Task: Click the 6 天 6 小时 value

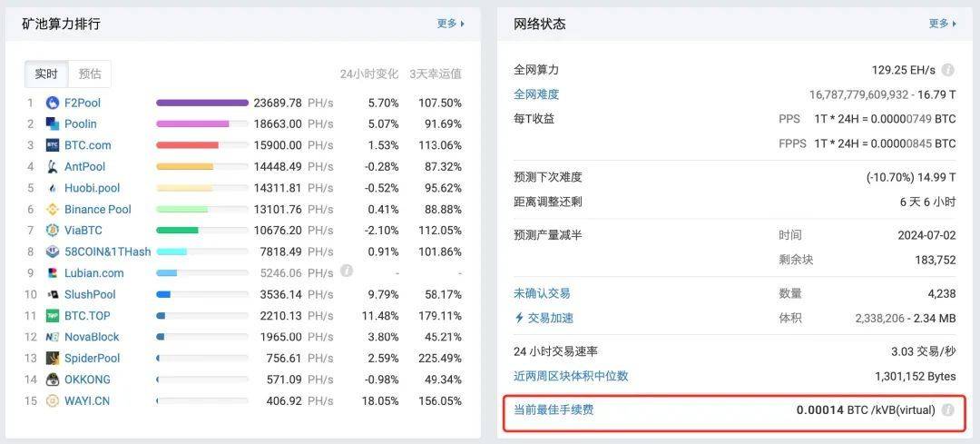Action: coord(927,202)
